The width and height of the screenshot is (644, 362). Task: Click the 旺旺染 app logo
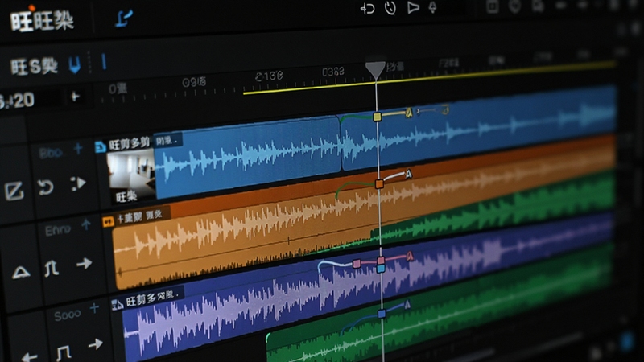[x=42, y=21]
